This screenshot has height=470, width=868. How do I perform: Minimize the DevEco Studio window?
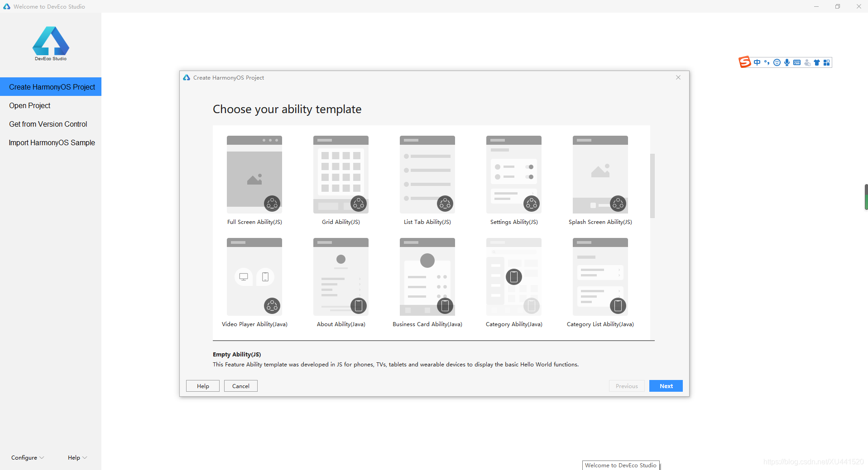click(816, 6)
